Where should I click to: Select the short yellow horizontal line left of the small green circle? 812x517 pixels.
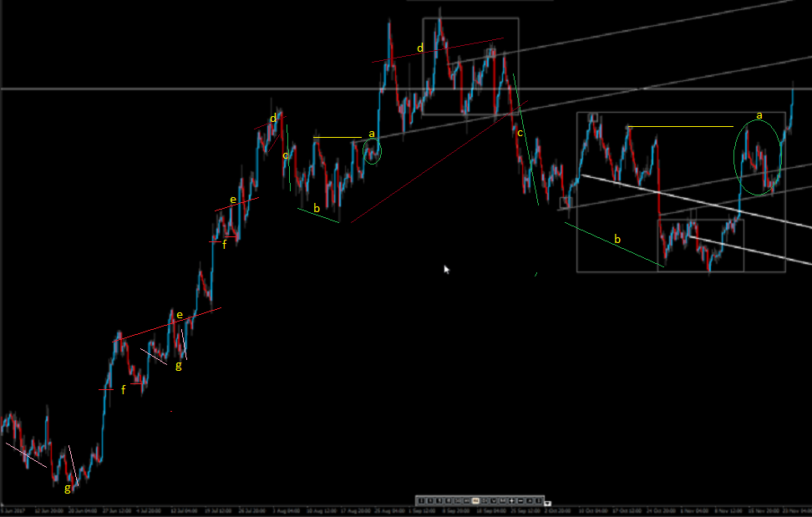[x=337, y=138]
